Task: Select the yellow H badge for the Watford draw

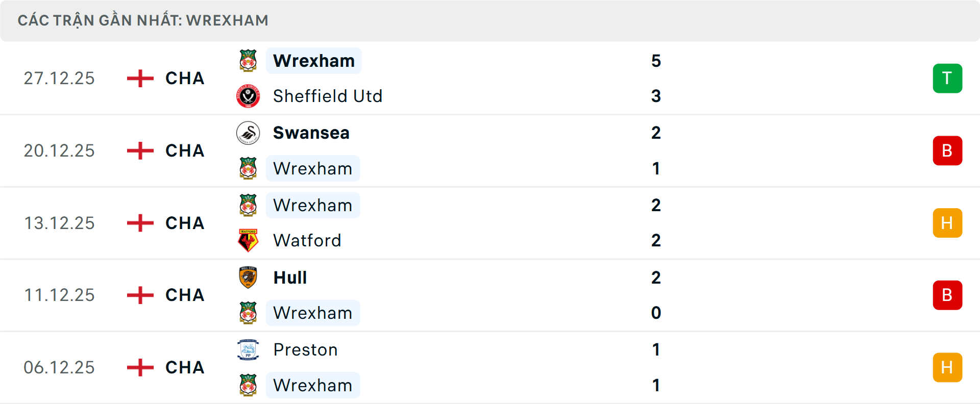Action: pos(947,223)
